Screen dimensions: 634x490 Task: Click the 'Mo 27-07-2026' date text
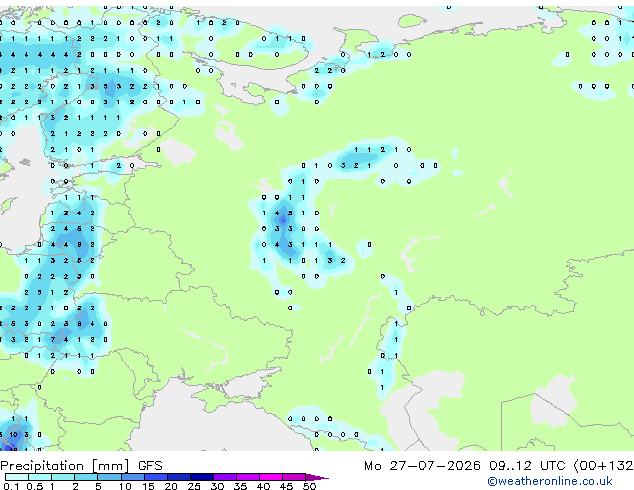click(x=422, y=466)
